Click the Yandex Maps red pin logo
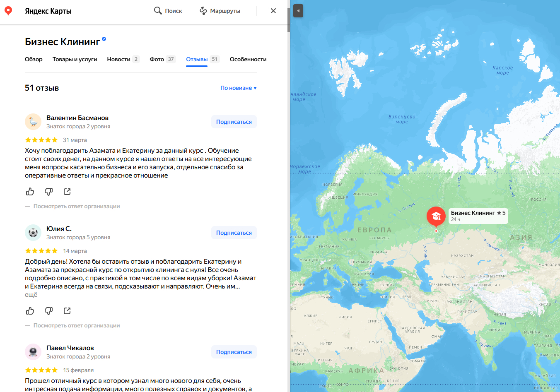The width and height of the screenshot is (560, 392). coord(8,11)
